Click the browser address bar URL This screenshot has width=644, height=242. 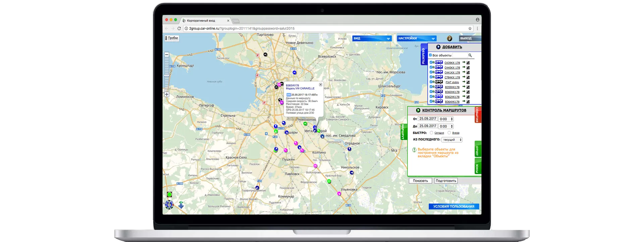point(242,29)
